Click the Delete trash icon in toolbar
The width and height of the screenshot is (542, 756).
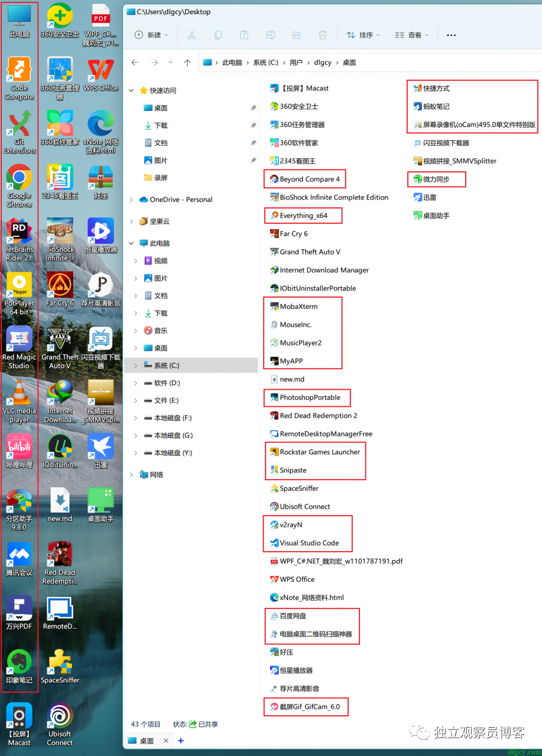point(323,35)
